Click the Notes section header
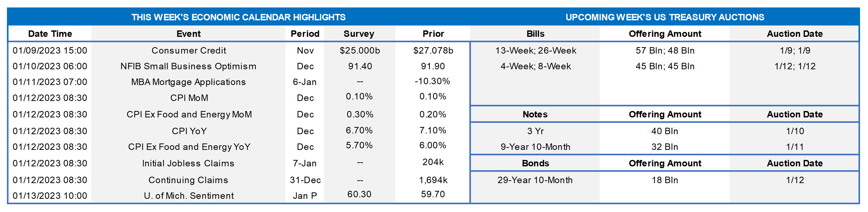The image size is (868, 212). pos(535,115)
